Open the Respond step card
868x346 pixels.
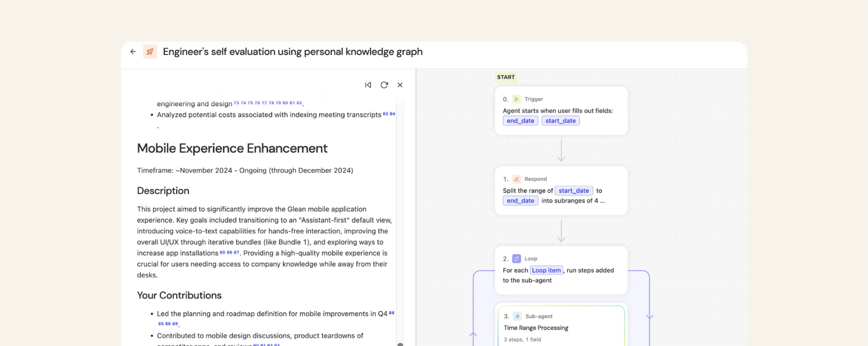[561, 191]
